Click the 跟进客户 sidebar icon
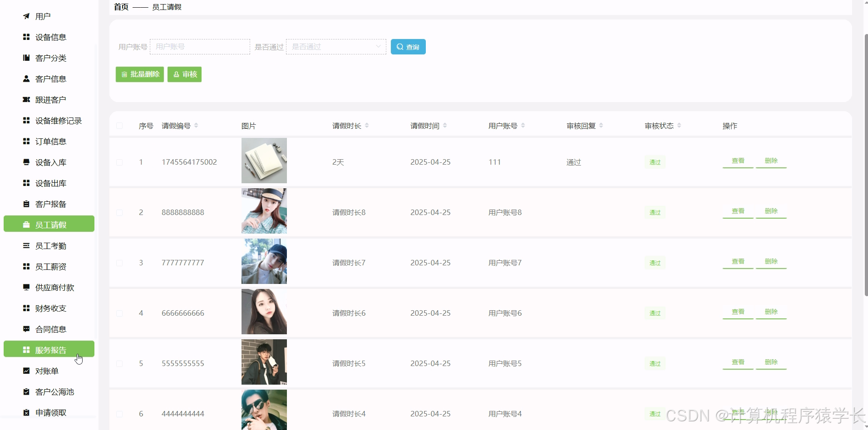 26,100
